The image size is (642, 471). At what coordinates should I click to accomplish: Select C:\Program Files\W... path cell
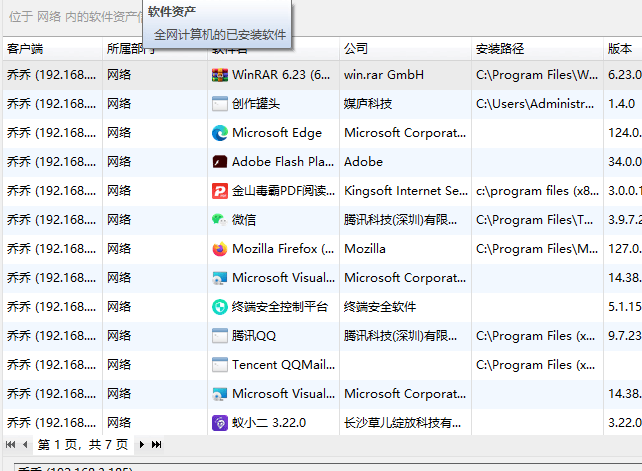537,75
